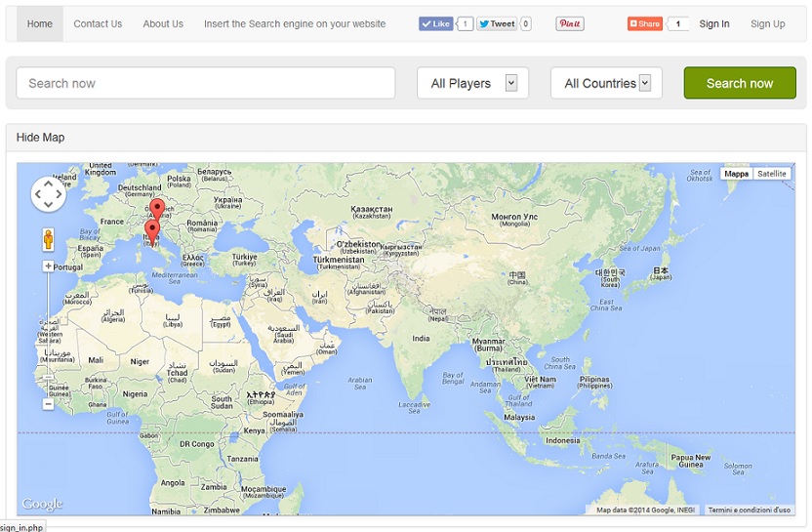Screen dimensions: 812x532
Task: Click the India label on the map
Action: (x=421, y=339)
